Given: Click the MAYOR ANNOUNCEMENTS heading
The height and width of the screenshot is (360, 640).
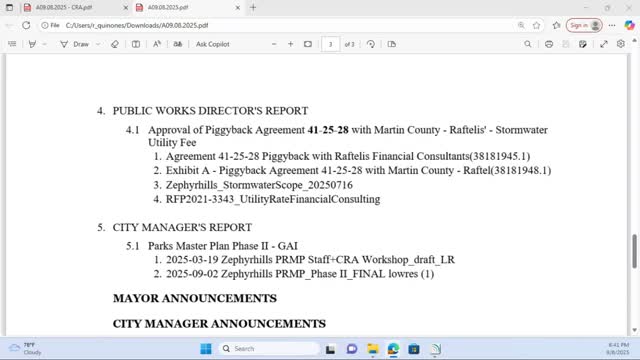Looking at the screenshot, I should [x=195, y=298].
